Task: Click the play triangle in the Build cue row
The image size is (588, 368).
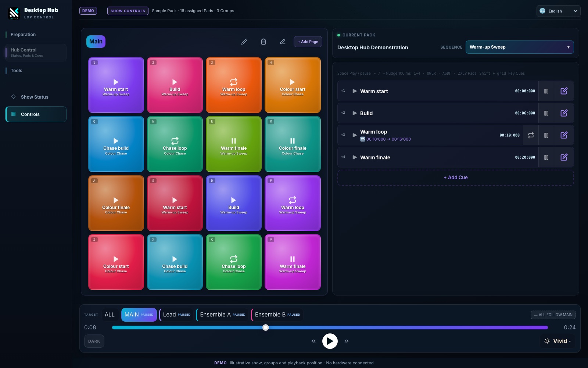Action: tap(355, 113)
